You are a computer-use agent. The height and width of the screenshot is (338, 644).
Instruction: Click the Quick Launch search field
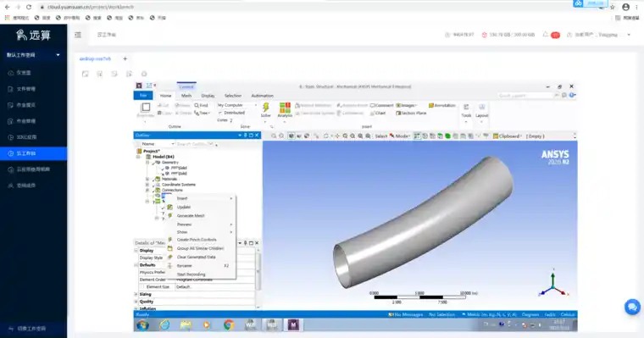[x=525, y=95]
